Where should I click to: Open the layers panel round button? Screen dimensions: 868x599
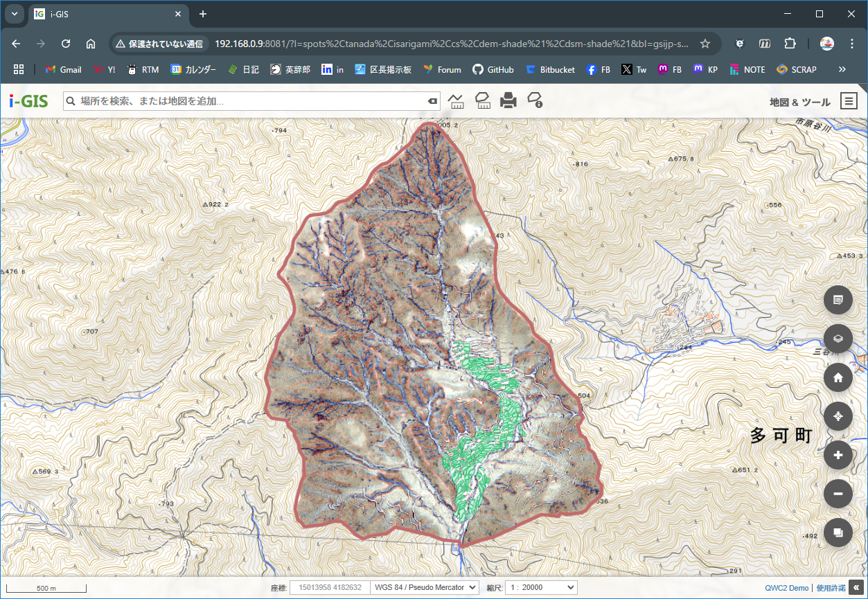(x=838, y=339)
